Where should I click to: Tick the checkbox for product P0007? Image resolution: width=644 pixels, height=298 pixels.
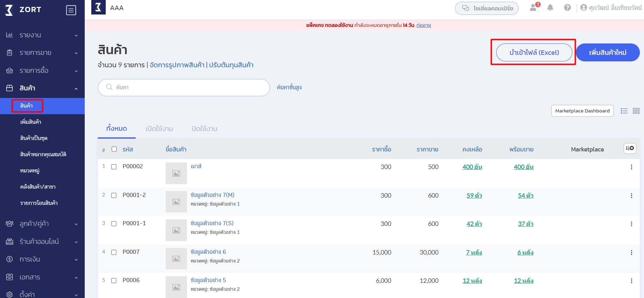pyautogui.click(x=114, y=252)
